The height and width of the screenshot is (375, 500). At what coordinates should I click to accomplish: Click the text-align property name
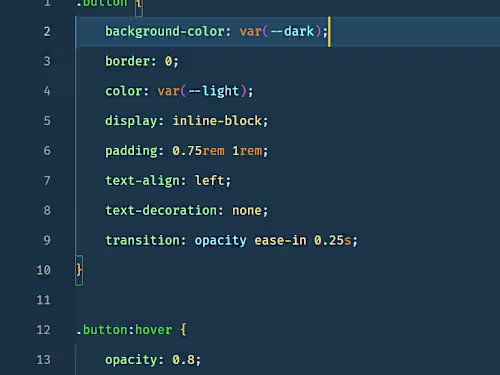142,181
